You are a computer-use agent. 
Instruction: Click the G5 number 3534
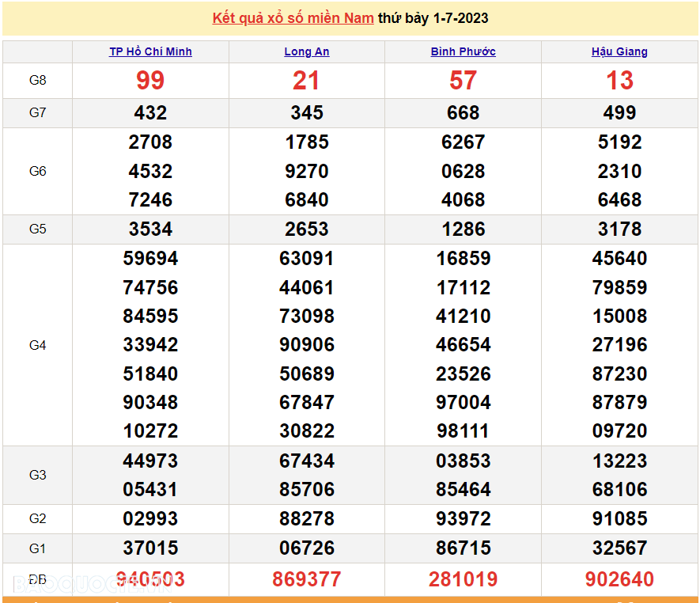pos(150,229)
